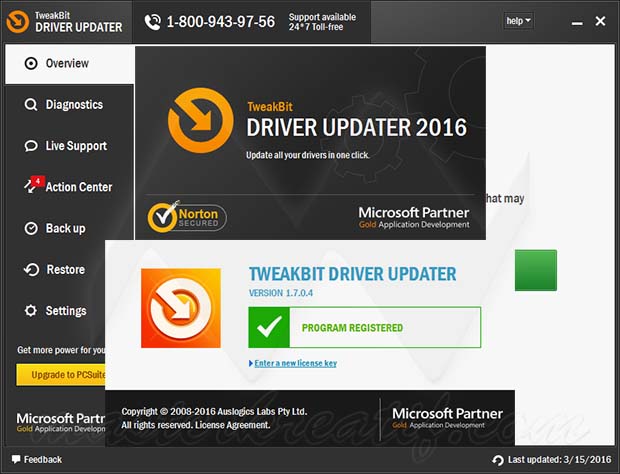The width and height of the screenshot is (620, 474).
Task: Click the 1-800-943-97-56 phone number
Action: pos(221,22)
